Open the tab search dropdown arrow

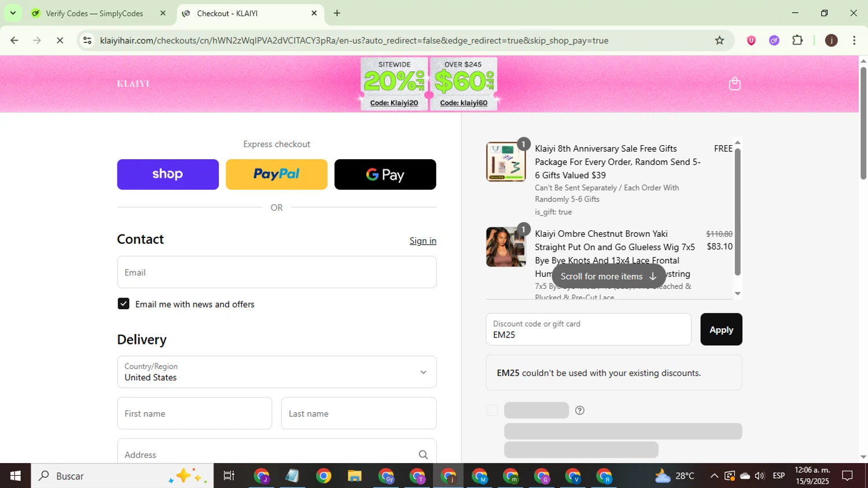pos(13,13)
